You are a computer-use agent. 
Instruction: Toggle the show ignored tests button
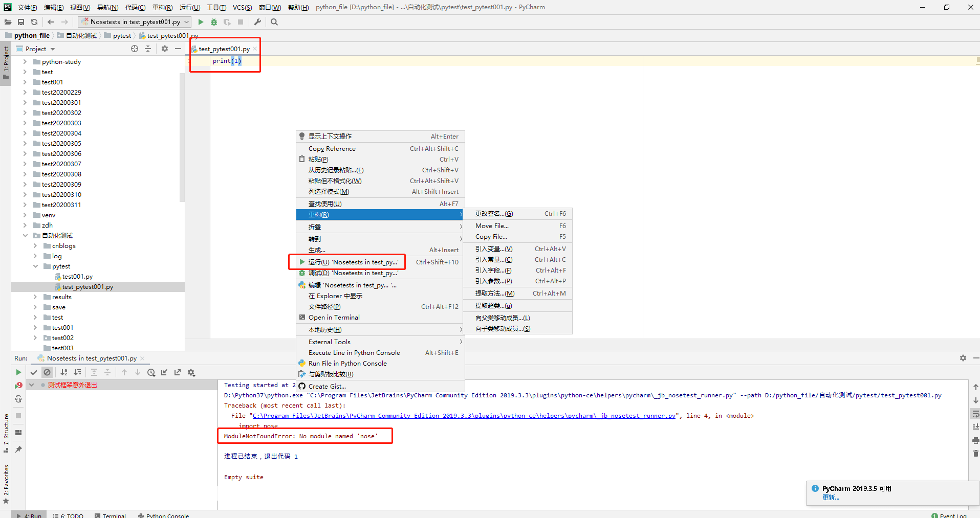pyautogui.click(x=47, y=373)
